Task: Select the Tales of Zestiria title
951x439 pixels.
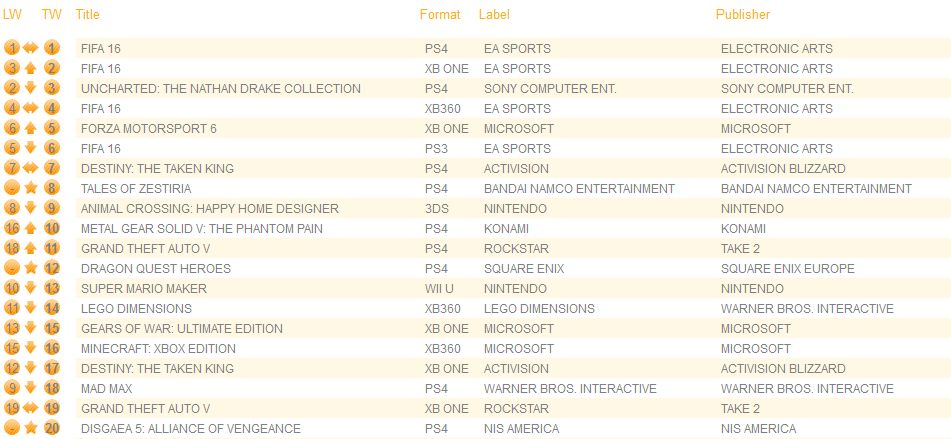Action: point(136,189)
